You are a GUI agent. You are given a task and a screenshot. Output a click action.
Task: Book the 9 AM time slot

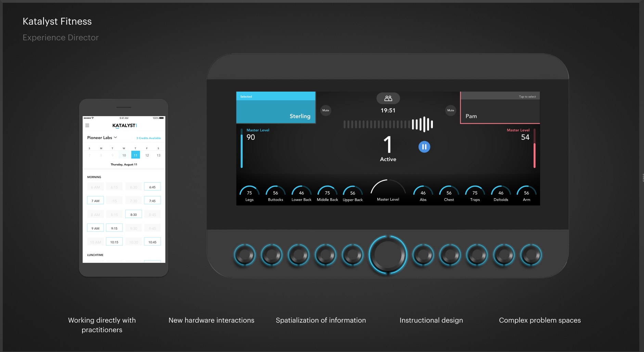point(95,228)
